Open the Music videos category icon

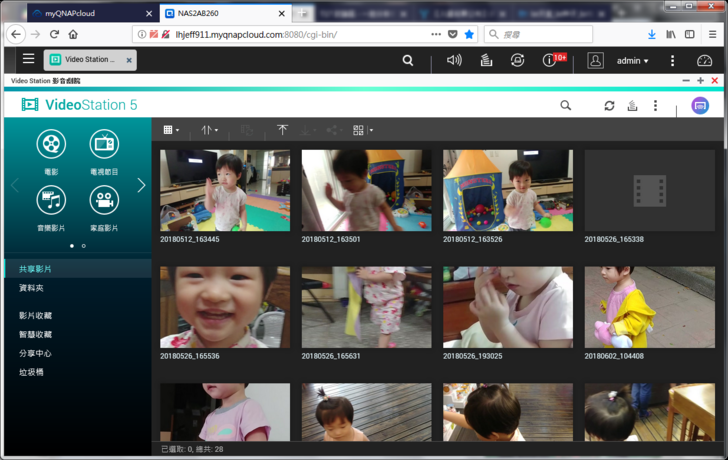[51, 200]
